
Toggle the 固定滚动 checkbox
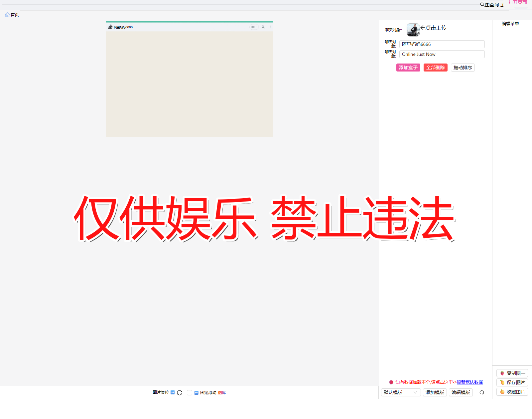[x=190, y=393]
